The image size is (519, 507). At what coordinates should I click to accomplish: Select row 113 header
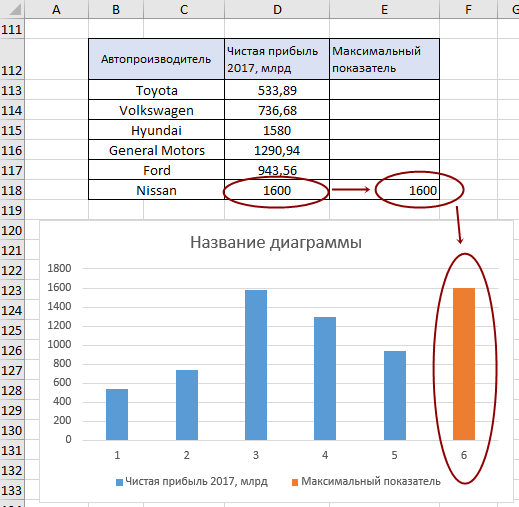12,90
